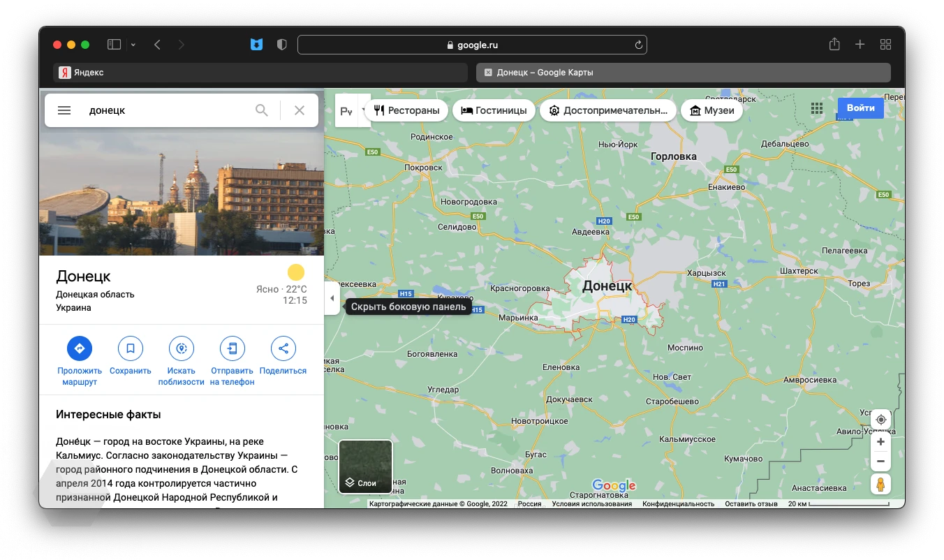Click the Street View pegman icon
The width and height of the screenshot is (944, 560).
click(x=880, y=484)
